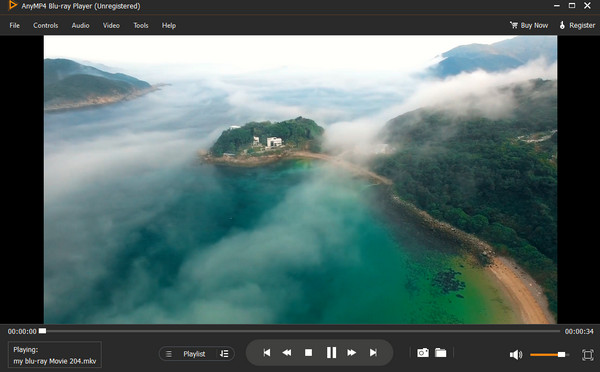The height and width of the screenshot is (372, 600).
Task: Fast forward the video
Action: pos(351,352)
